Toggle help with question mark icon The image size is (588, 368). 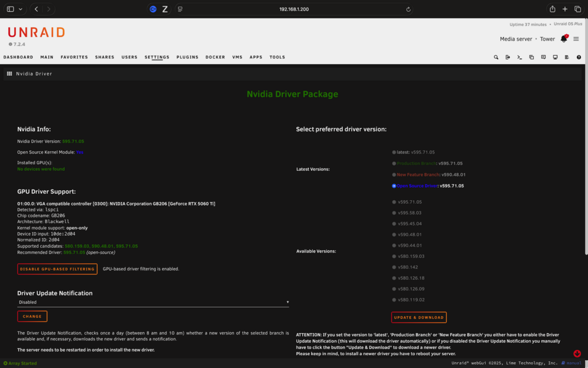579,57
